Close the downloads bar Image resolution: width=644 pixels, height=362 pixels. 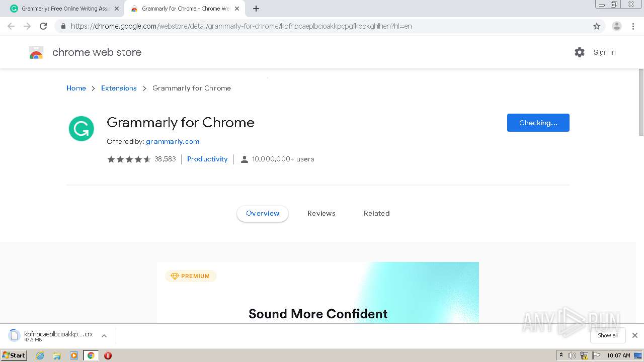(635, 335)
